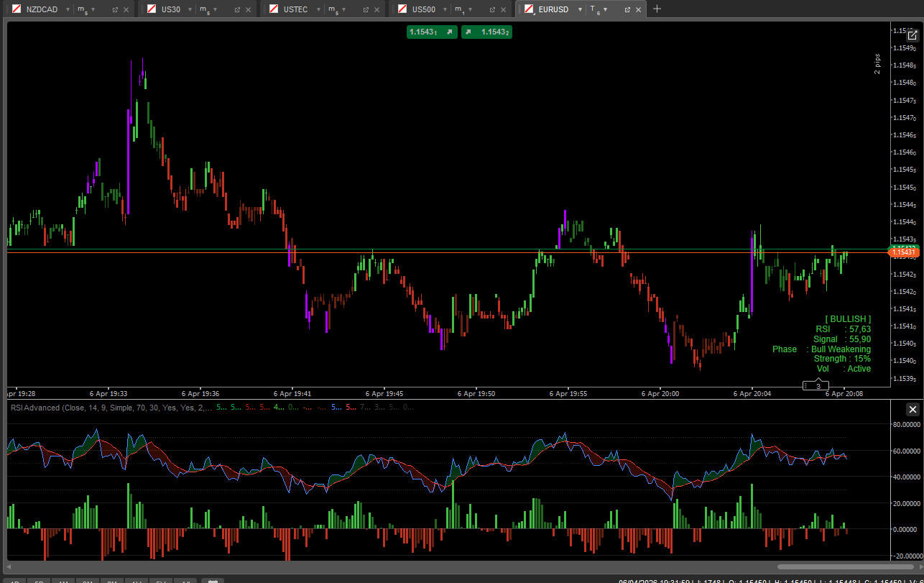This screenshot has height=583, width=924.
Task: Close the RSI Advanced indicator panel
Action: click(x=913, y=410)
